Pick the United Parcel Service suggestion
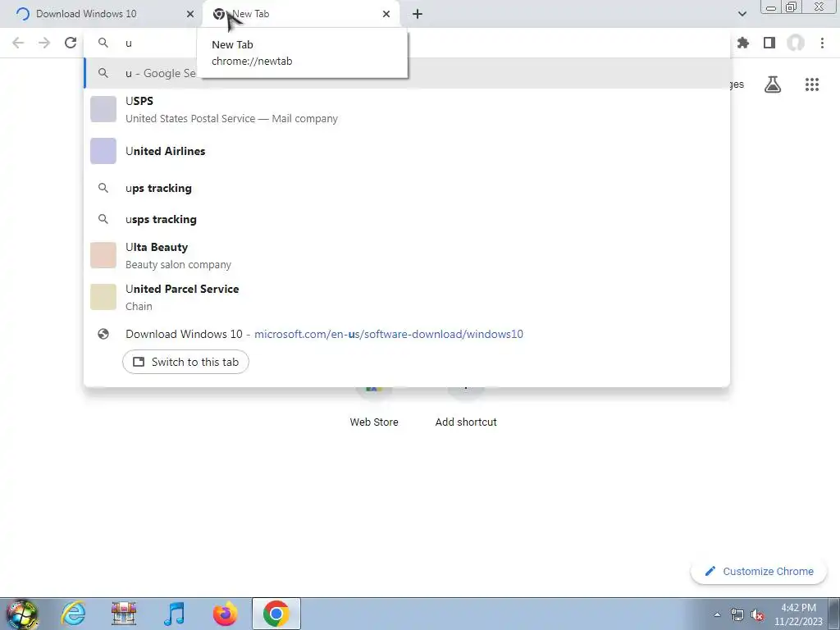Screen dimensions: 840x630 [407, 297]
